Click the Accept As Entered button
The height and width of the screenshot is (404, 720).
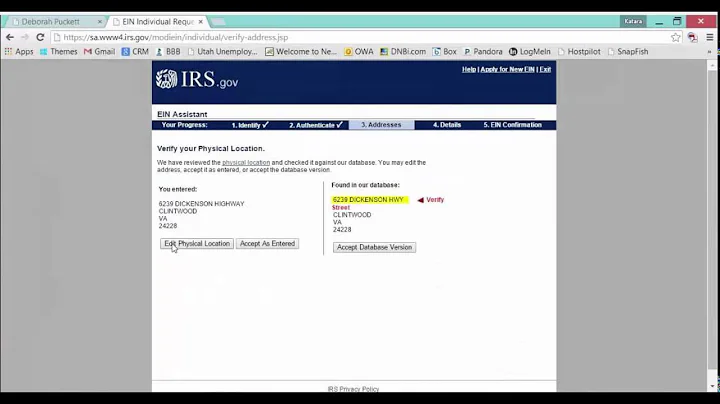267,244
